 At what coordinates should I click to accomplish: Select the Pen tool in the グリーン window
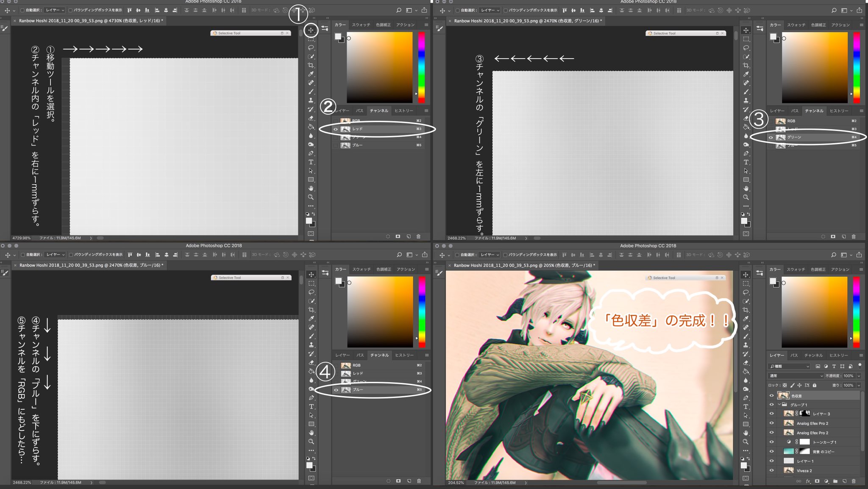click(x=746, y=153)
